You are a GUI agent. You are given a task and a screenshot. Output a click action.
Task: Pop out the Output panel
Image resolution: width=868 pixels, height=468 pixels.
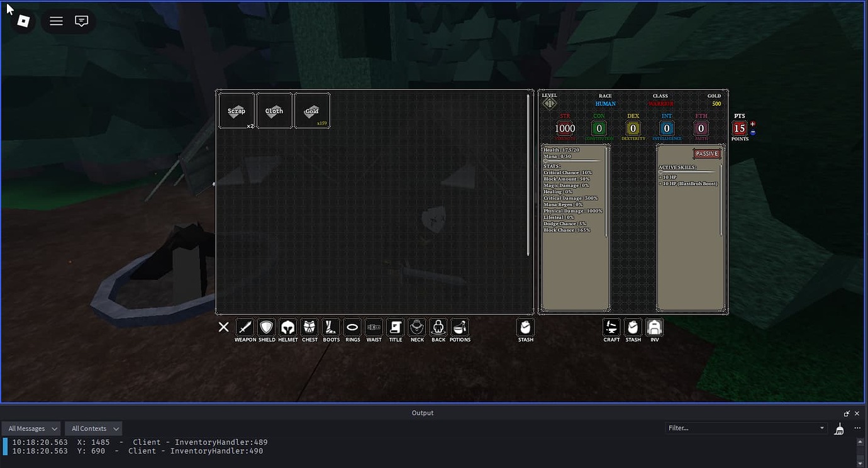[x=847, y=413]
